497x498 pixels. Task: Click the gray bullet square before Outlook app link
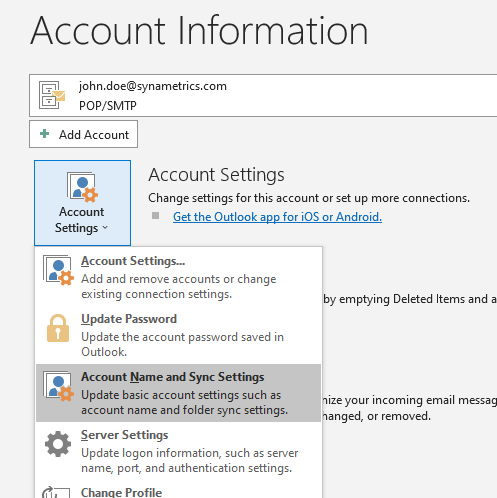[155, 216]
